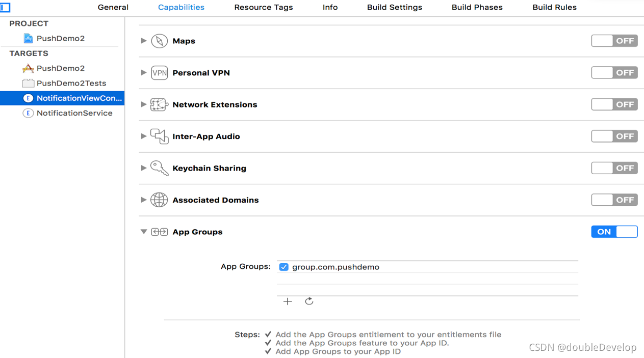Click the refresh app groups icon

[309, 301]
